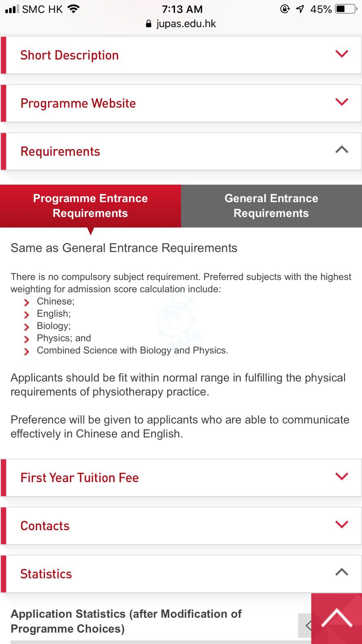Tap the scroll-to-top arrow button
Image resolution: width=362 pixels, height=644 pixels.
(337, 618)
